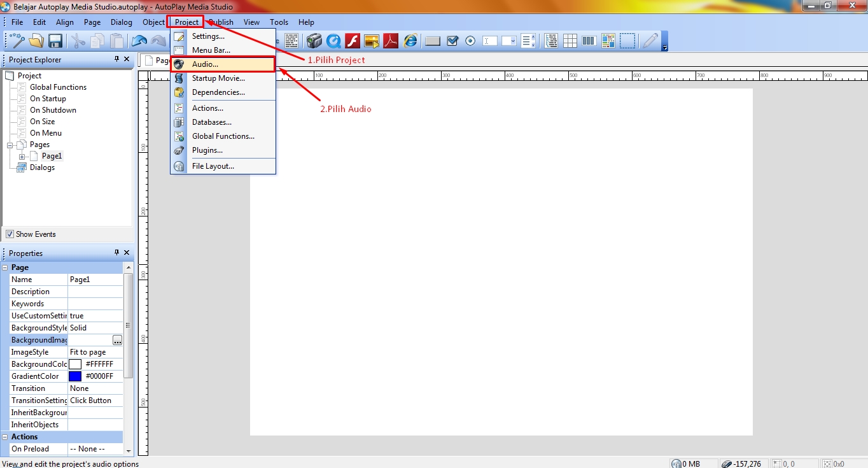Image resolution: width=868 pixels, height=468 pixels.
Task: Pick the white BackgroundColor swatch
Action: tap(75, 364)
